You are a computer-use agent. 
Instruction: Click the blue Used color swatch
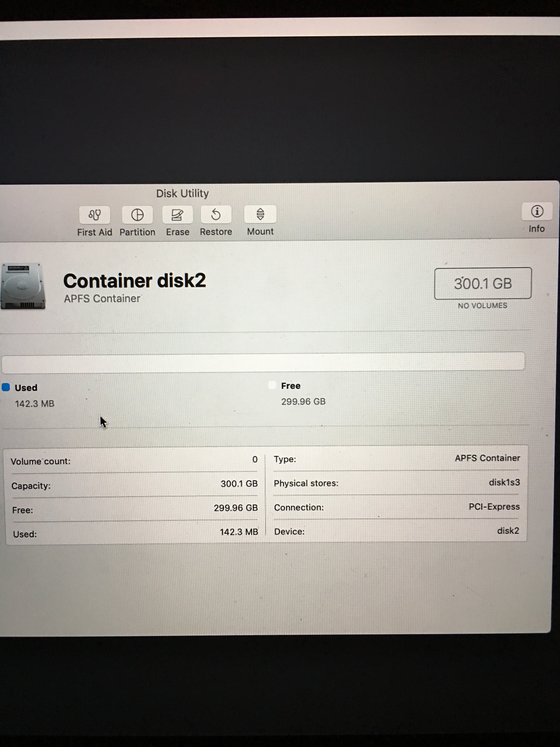pos(6,387)
